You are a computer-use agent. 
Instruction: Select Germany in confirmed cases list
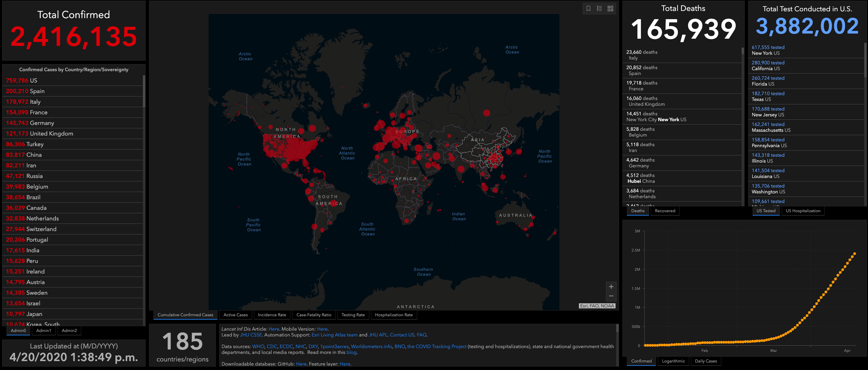[x=73, y=123]
